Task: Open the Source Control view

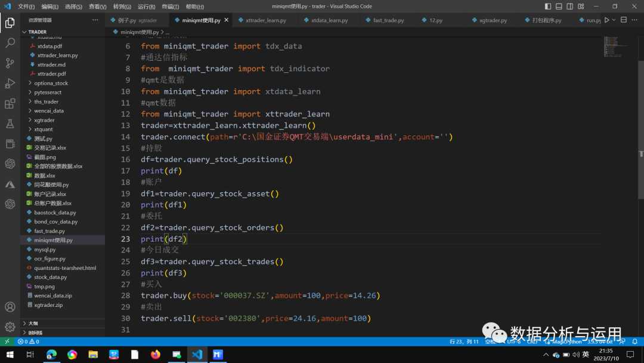Action: tap(10, 63)
